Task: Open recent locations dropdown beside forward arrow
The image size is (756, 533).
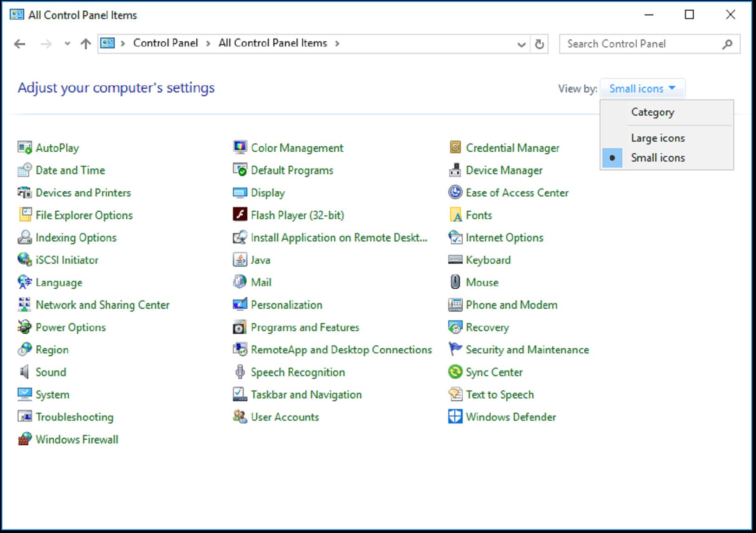Action: 67,44
